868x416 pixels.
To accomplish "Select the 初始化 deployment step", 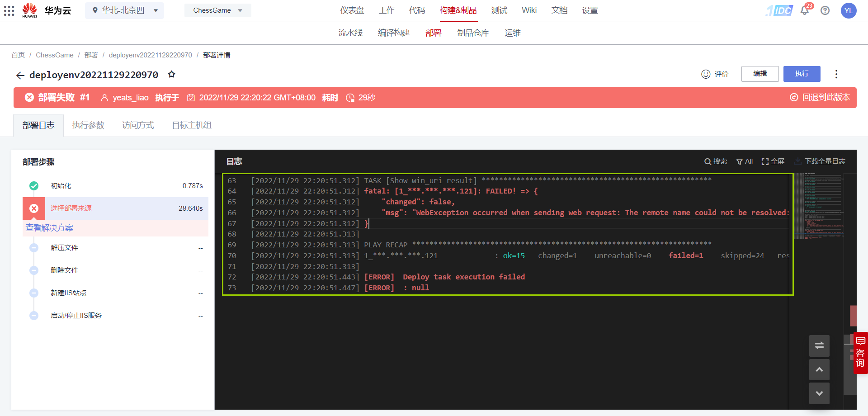I will pos(115,186).
